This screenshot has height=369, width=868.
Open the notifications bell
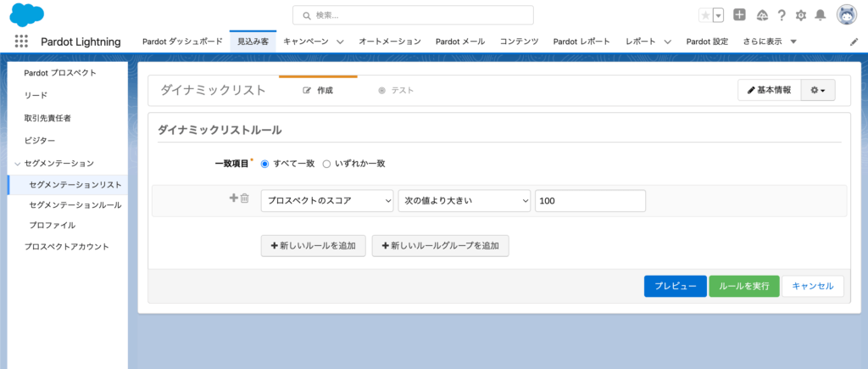click(821, 15)
